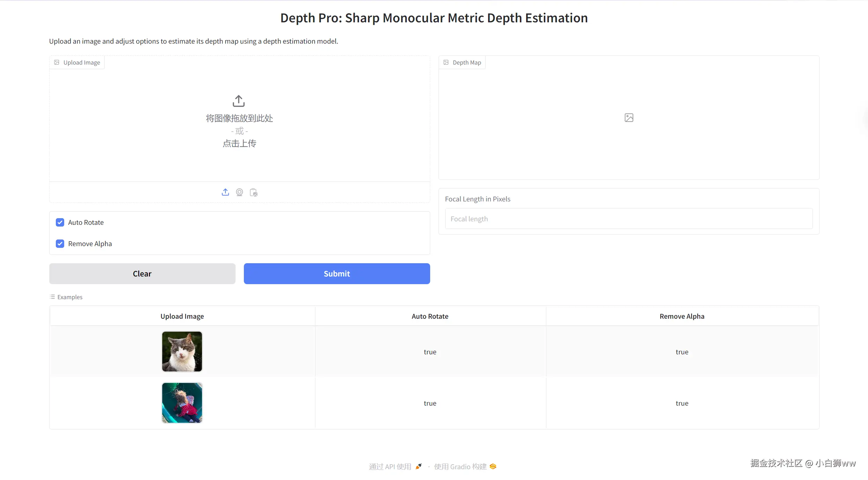This screenshot has height=480, width=868.
Task: Toggle the Remove Alpha checkbox
Action: [60, 244]
